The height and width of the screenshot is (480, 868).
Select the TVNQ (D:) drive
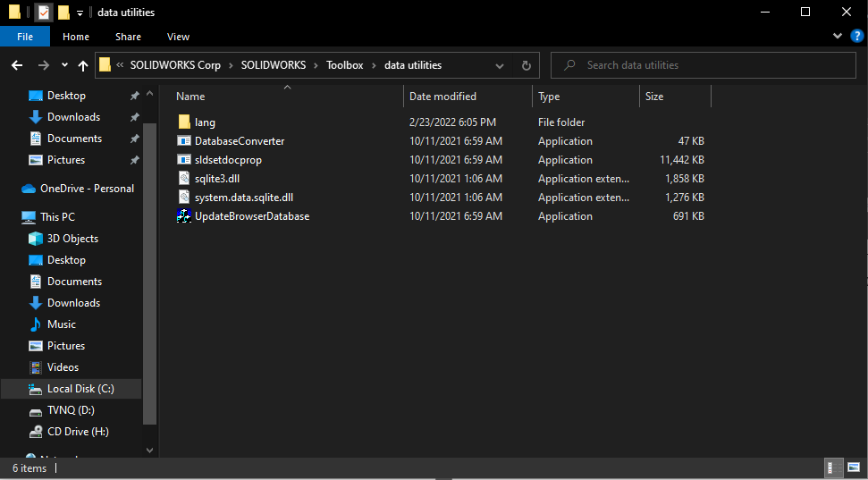pyautogui.click(x=71, y=410)
